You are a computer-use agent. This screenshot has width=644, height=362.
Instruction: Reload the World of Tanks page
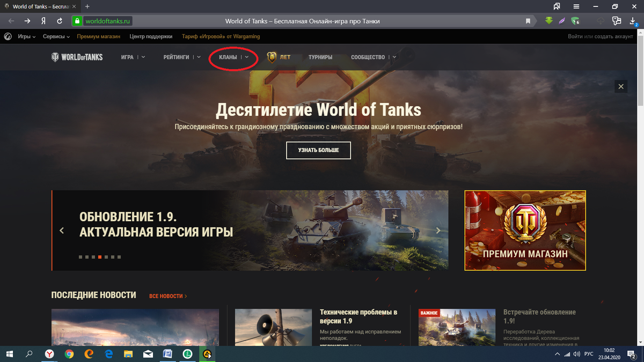point(60,21)
